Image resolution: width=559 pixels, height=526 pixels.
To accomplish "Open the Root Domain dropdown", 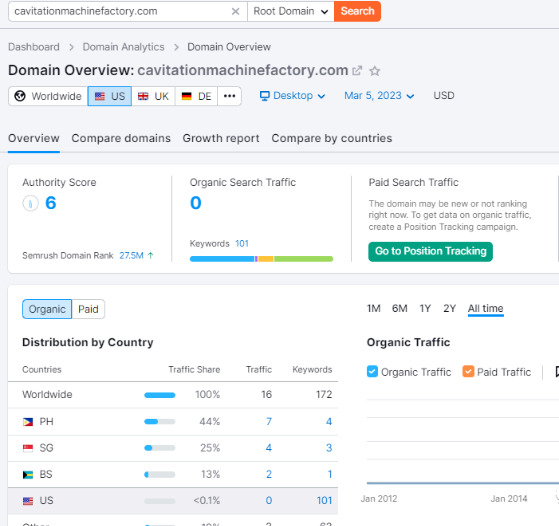I will (x=291, y=11).
